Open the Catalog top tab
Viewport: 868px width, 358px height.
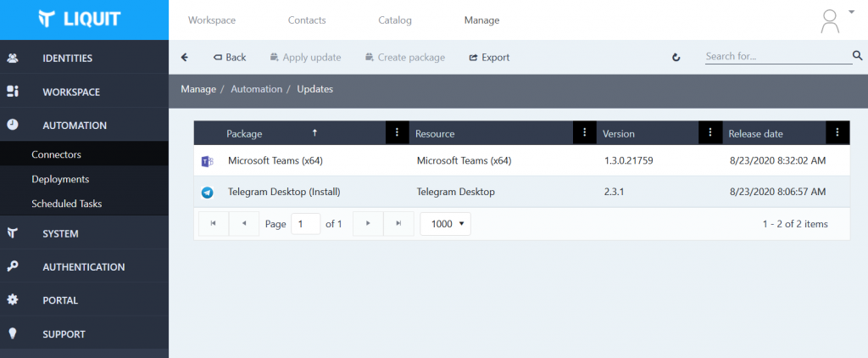click(395, 20)
